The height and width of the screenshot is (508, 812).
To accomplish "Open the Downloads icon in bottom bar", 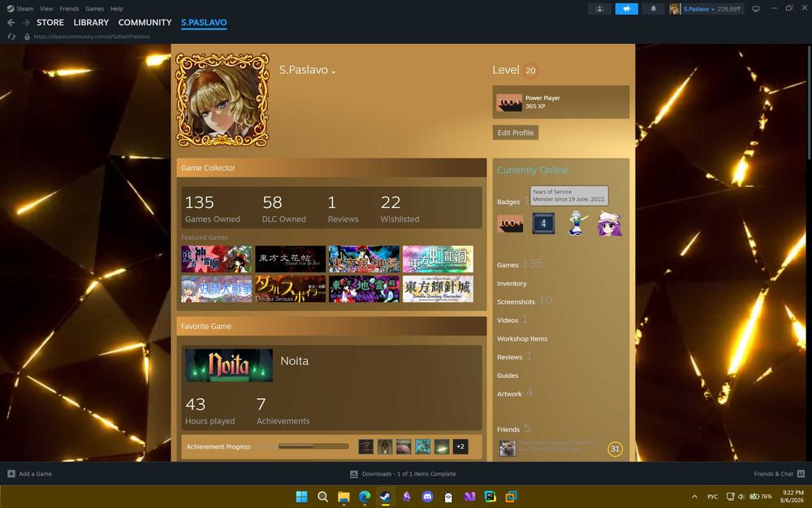I will pyautogui.click(x=354, y=474).
